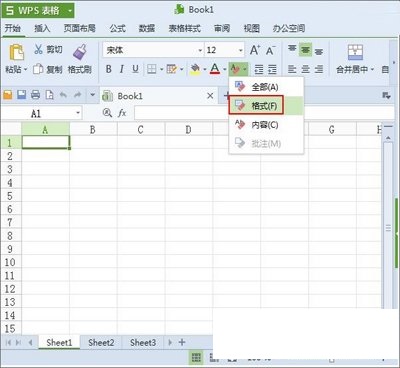Select the Format Painter (格式刷) brush

tap(80, 52)
